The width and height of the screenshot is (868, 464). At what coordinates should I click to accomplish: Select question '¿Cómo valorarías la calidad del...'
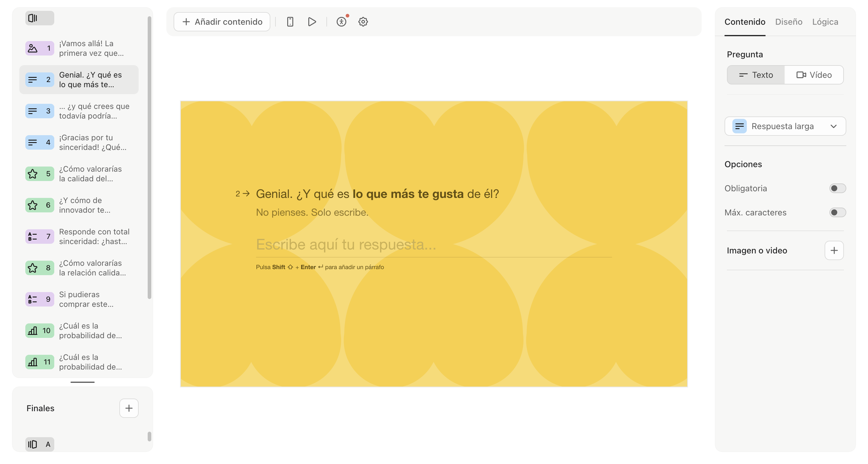(x=79, y=174)
